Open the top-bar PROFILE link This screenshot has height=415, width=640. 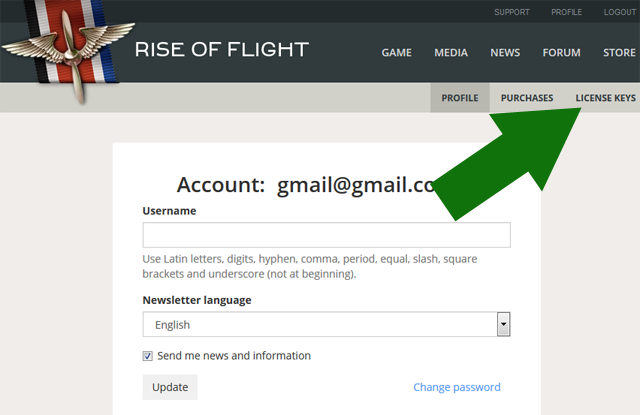point(566,12)
